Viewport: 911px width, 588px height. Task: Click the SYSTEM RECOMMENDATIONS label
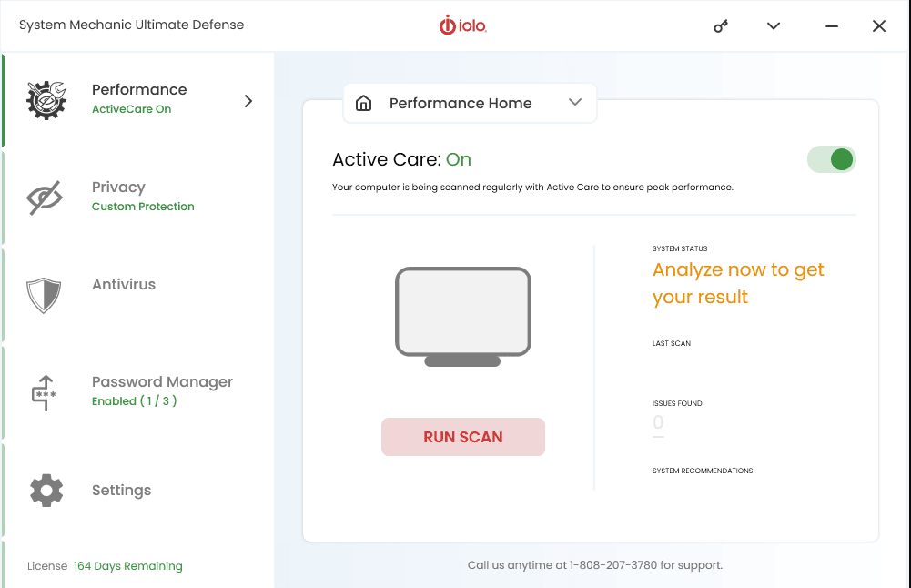[703, 471]
